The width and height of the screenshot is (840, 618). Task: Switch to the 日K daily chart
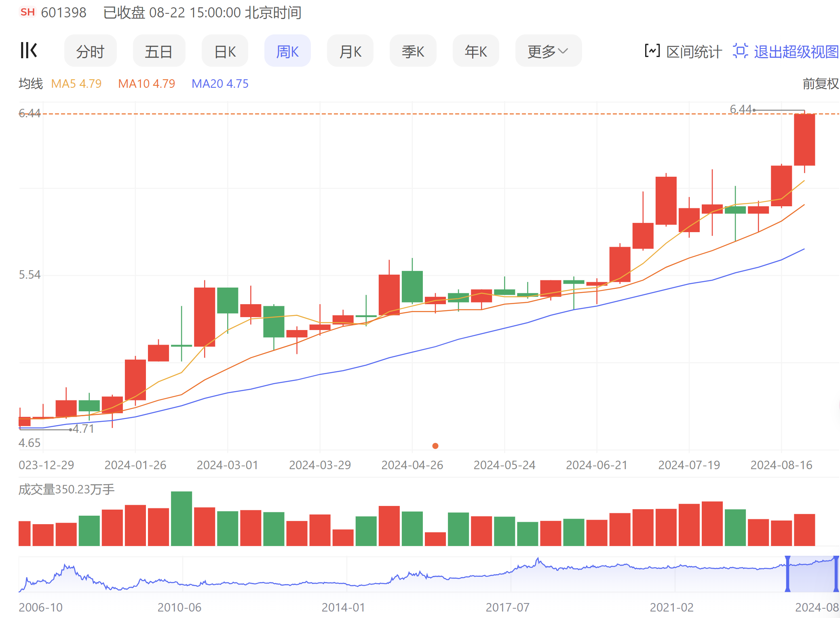pyautogui.click(x=225, y=51)
